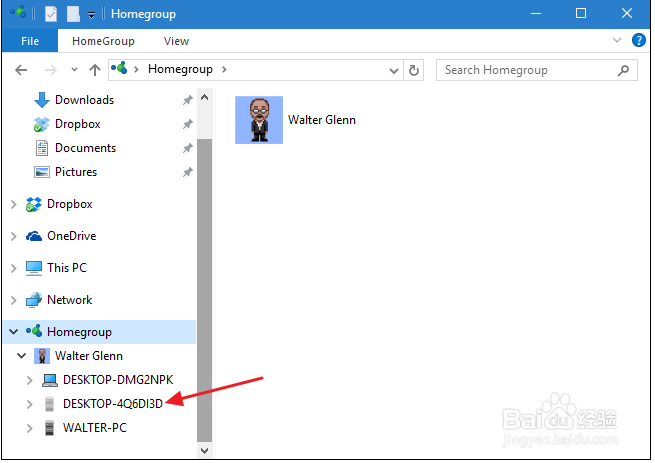Image resolution: width=655 pixels, height=463 pixels.
Task: Click the Homegroup icon in address bar
Action: point(119,68)
